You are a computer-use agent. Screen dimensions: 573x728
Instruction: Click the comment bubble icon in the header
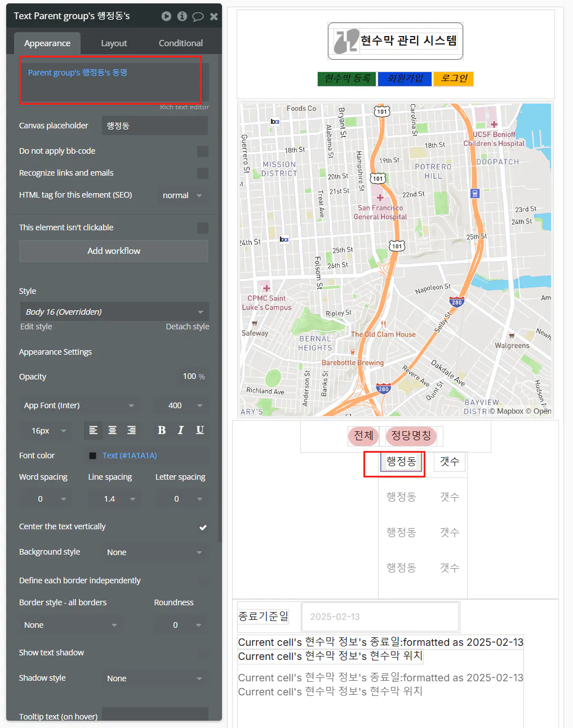tap(197, 16)
